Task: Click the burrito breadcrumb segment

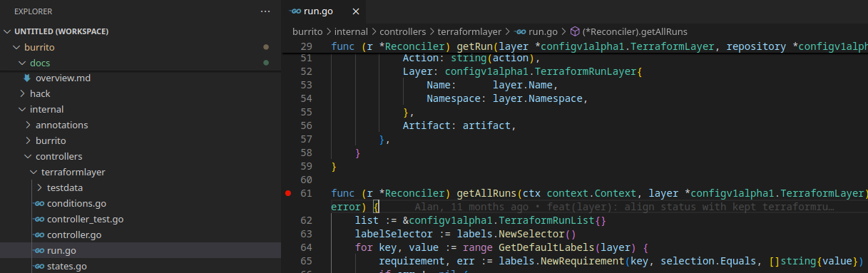Action: (308, 32)
